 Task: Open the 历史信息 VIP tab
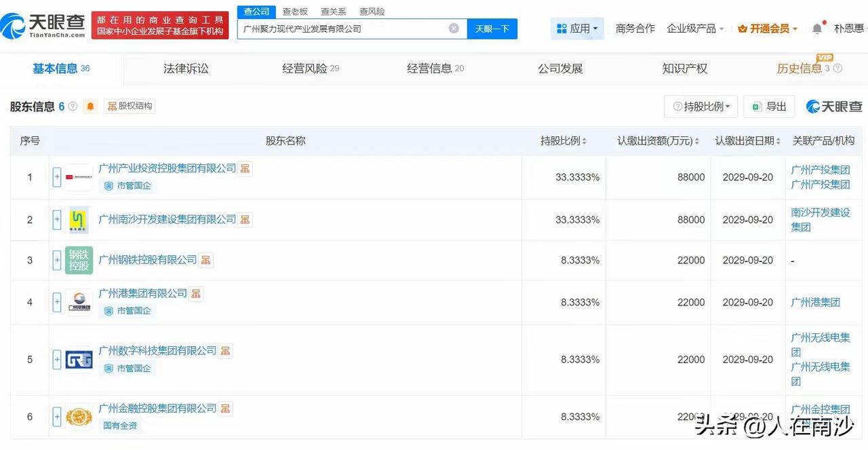(x=804, y=69)
